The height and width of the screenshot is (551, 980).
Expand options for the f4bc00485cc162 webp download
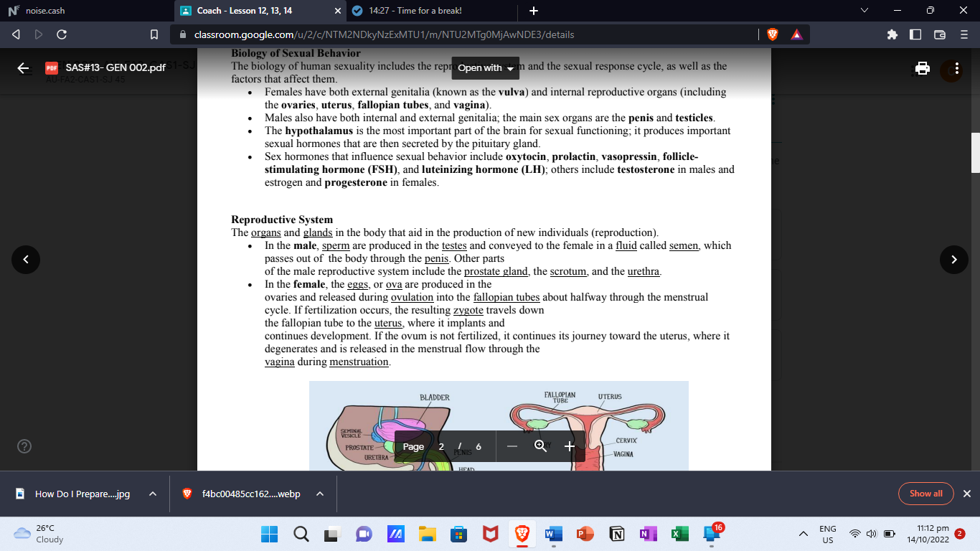point(320,494)
